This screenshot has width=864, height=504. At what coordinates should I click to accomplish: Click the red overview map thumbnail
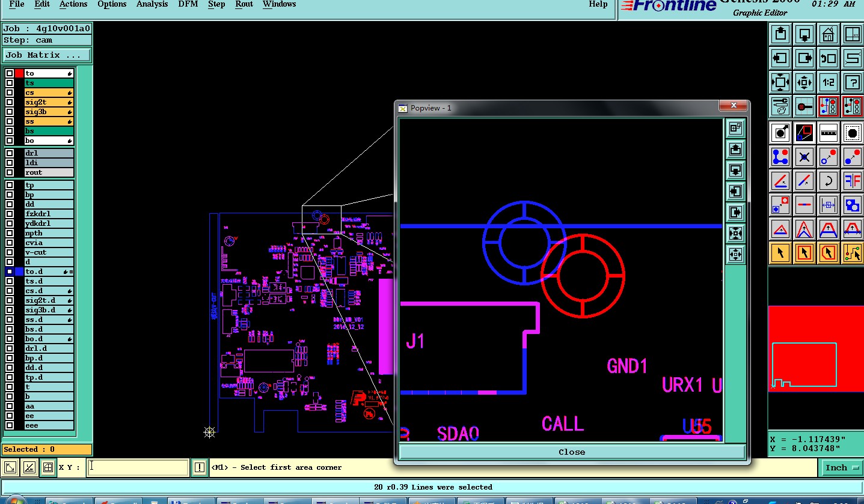[x=816, y=348]
